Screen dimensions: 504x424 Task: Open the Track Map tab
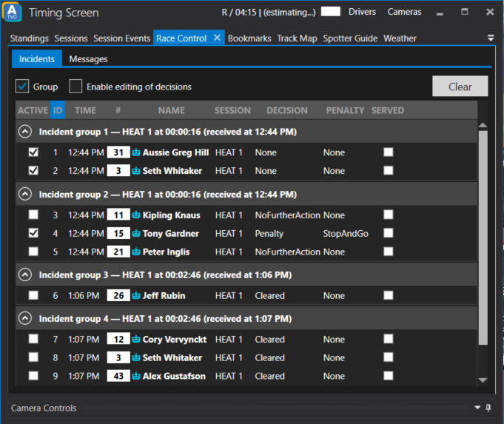pyautogui.click(x=297, y=38)
